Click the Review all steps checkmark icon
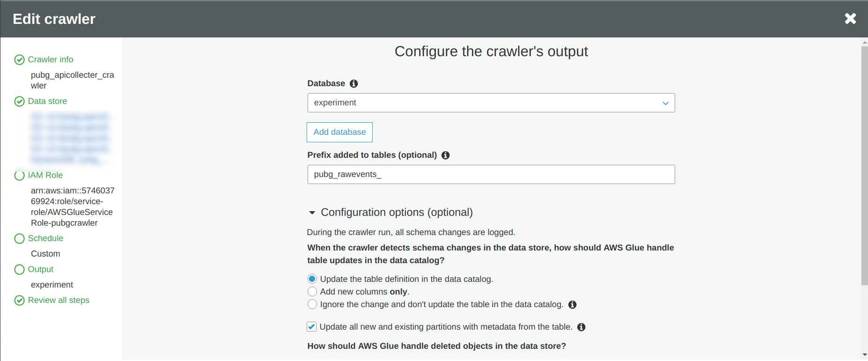 coord(20,301)
